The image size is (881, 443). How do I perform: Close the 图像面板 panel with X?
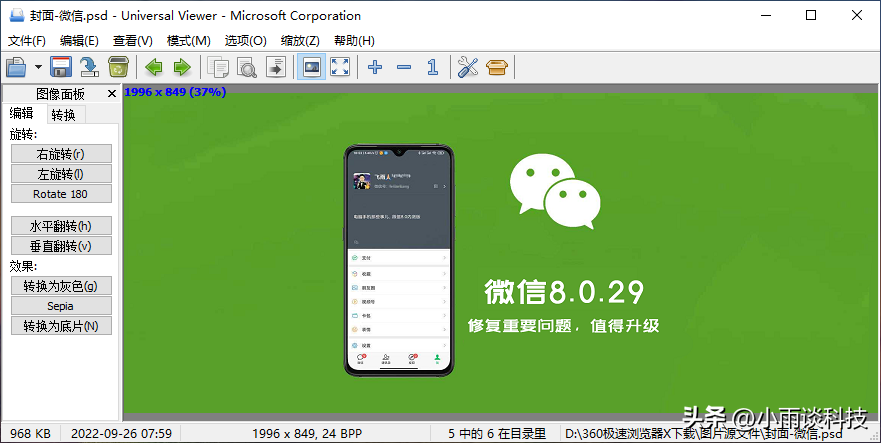coord(112,94)
